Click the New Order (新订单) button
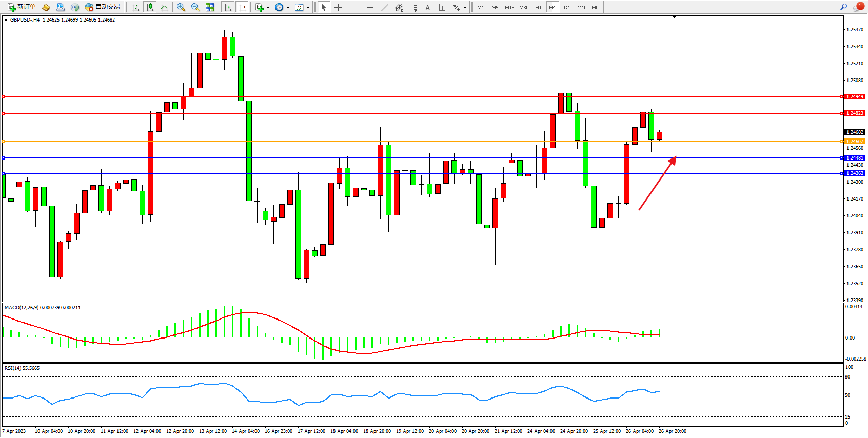The height and width of the screenshot is (438, 868). point(22,7)
